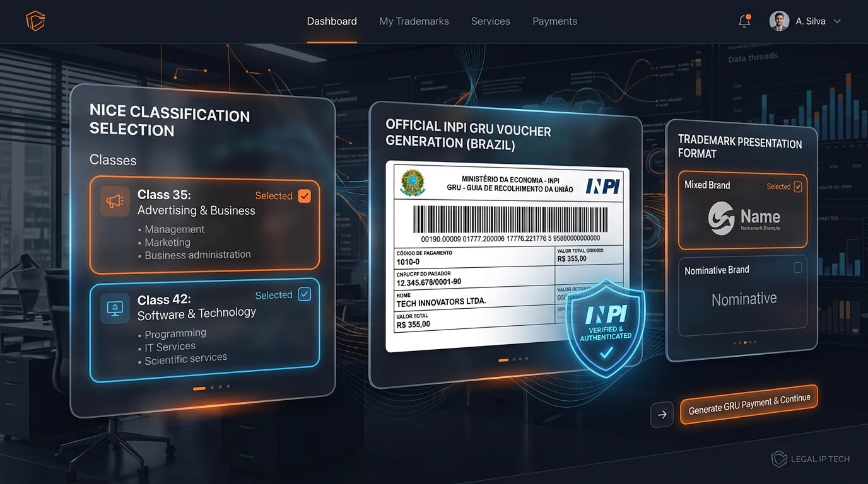Click the Legal IP Tech footer logo icon

click(779, 459)
